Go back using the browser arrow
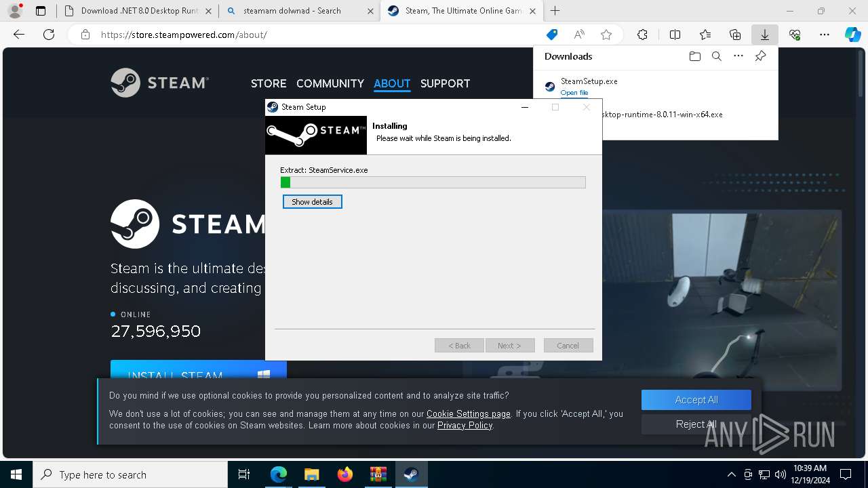Viewport: 868px width, 488px height. pos(19,35)
